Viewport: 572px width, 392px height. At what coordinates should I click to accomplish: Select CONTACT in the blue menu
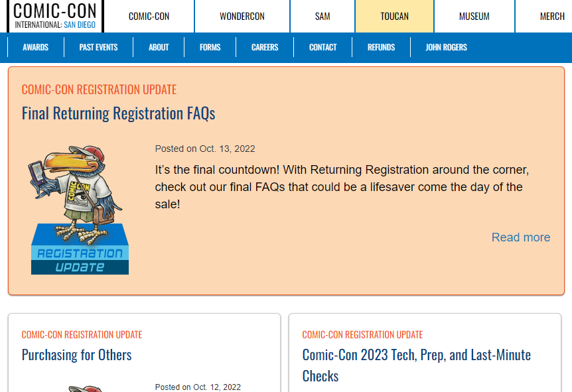pos(323,47)
